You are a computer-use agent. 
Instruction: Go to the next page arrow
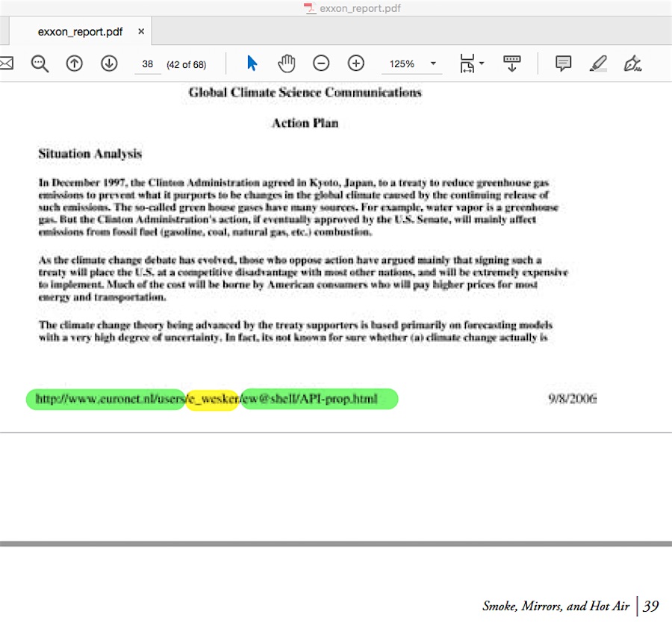point(109,63)
